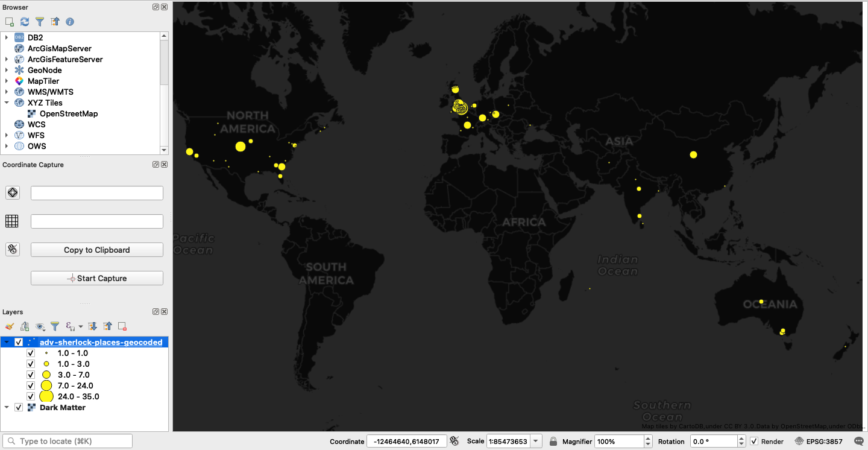Click the Type to locate search field
The image size is (868, 450).
[x=68, y=441]
